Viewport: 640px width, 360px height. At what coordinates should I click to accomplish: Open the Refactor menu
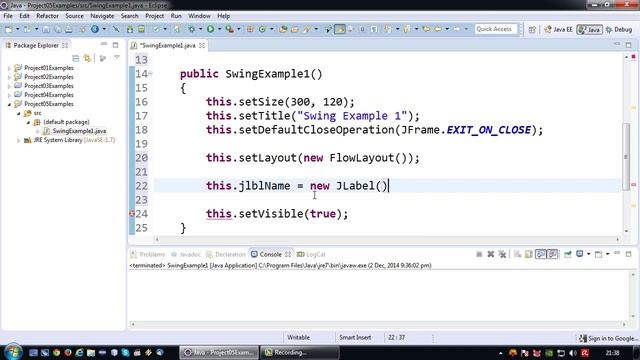(x=47, y=16)
